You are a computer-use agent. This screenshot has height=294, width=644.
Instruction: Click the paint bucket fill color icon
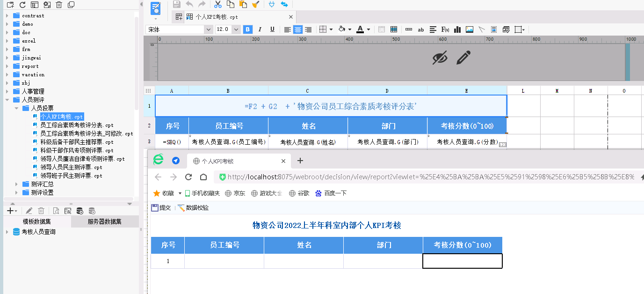click(341, 29)
